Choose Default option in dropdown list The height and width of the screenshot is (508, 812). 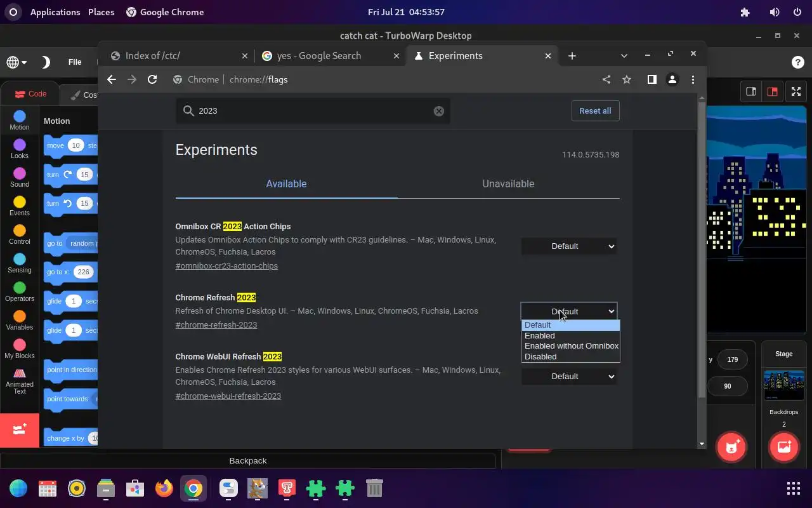pyautogui.click(x=570, y=325)
